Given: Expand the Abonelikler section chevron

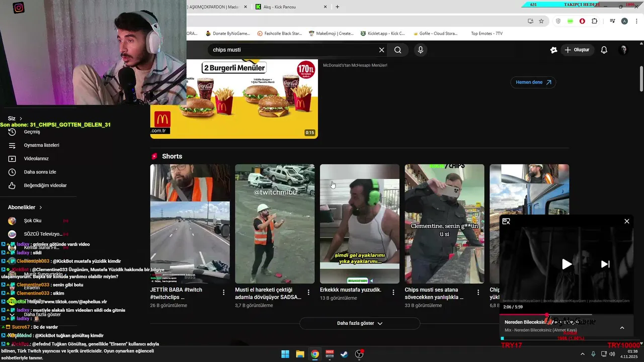Looking at the screenshot, I should pyautogui.click(x=41, y=207).
